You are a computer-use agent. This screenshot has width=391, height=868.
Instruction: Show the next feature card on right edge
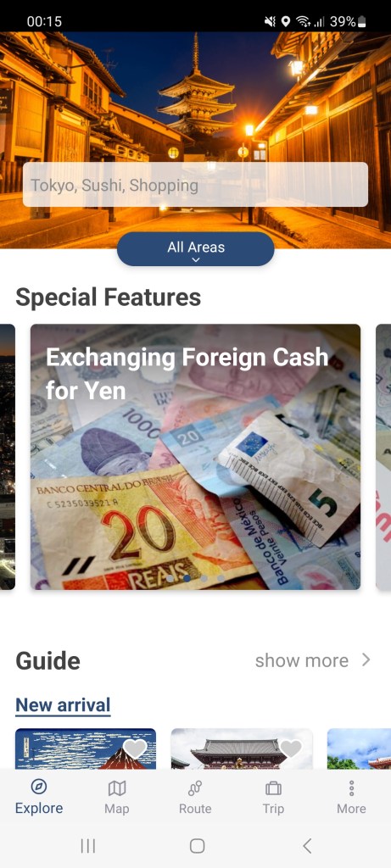(x=383, y=457)
